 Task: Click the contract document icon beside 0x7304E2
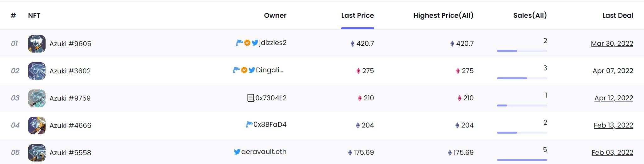(x=251, y=98)
